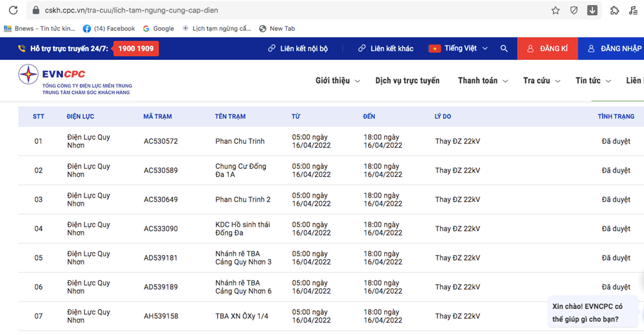Viewport: 644px width, 335px height.
Task: Open the media playlist icon at toolbar end
Action: (633, 10)
